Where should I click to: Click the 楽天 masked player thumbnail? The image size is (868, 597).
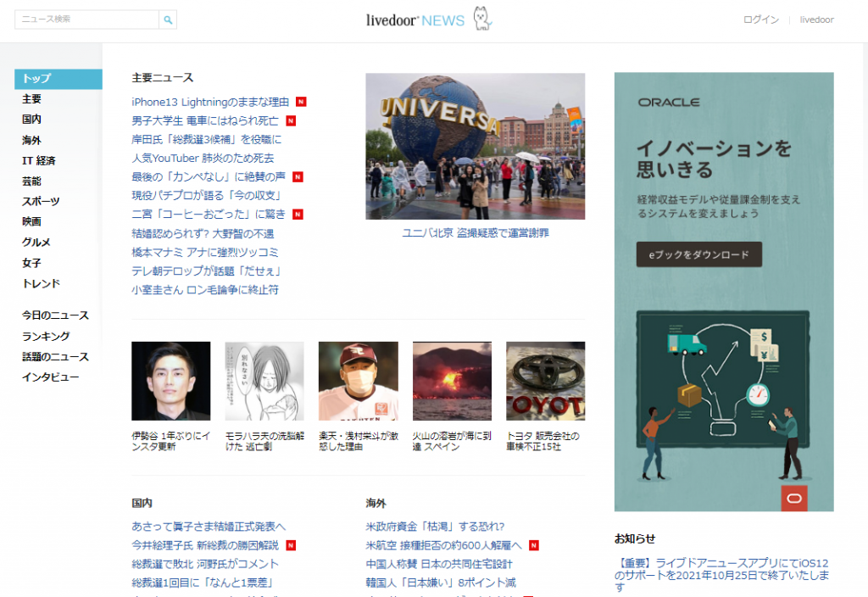click(x=359, y=381)
